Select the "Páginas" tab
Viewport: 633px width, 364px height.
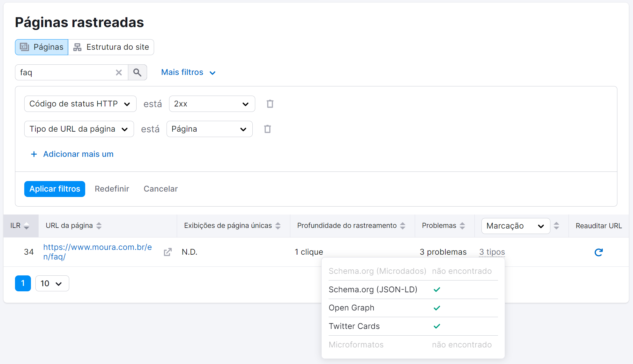(x=41, y=47)
